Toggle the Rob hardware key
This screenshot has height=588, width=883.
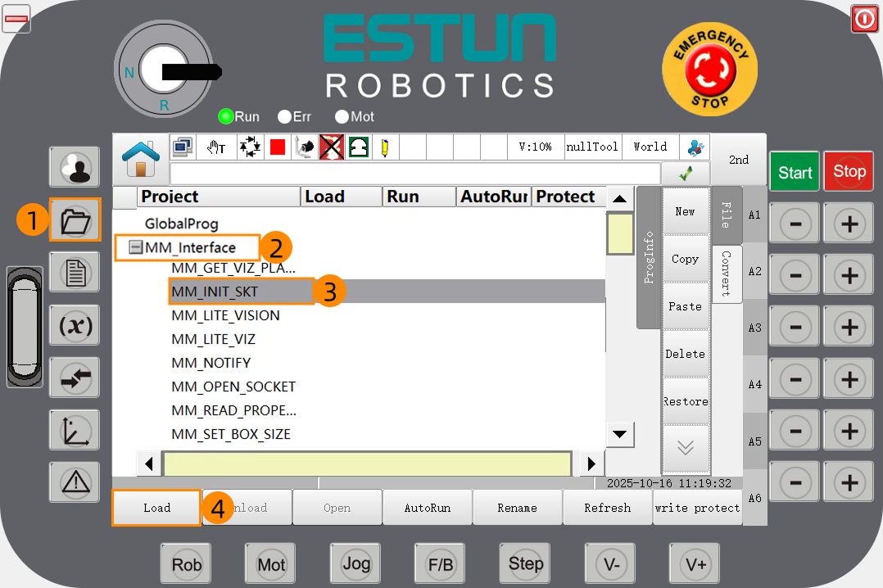[x=186, y=563]
